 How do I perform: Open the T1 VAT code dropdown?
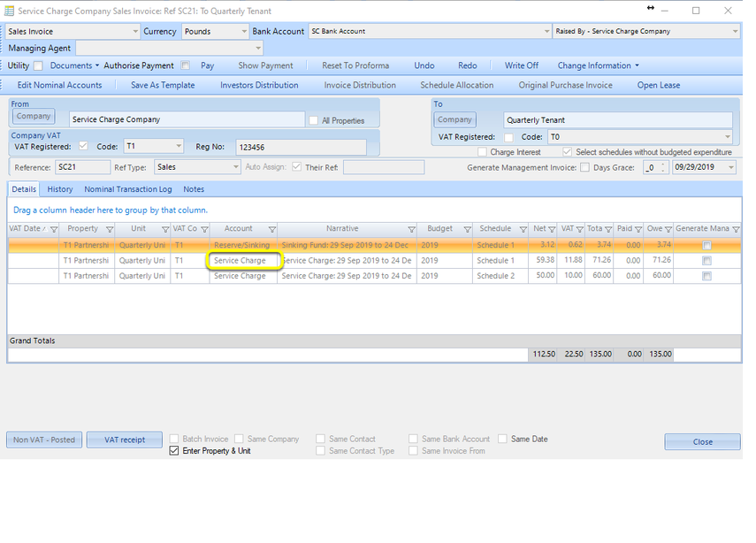pos(179,146)
